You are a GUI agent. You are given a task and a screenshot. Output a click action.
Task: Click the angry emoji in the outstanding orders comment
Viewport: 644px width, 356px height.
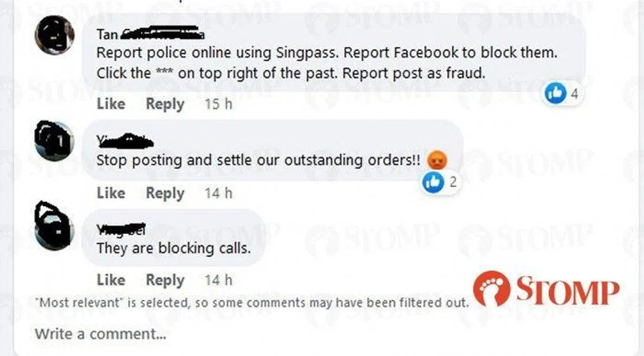[437, 160]
